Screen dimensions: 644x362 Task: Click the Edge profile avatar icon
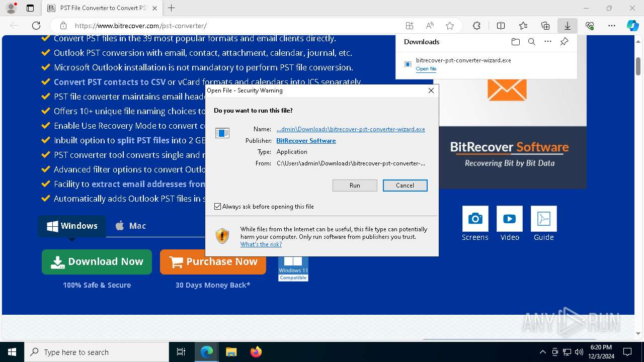pos(11,8)
